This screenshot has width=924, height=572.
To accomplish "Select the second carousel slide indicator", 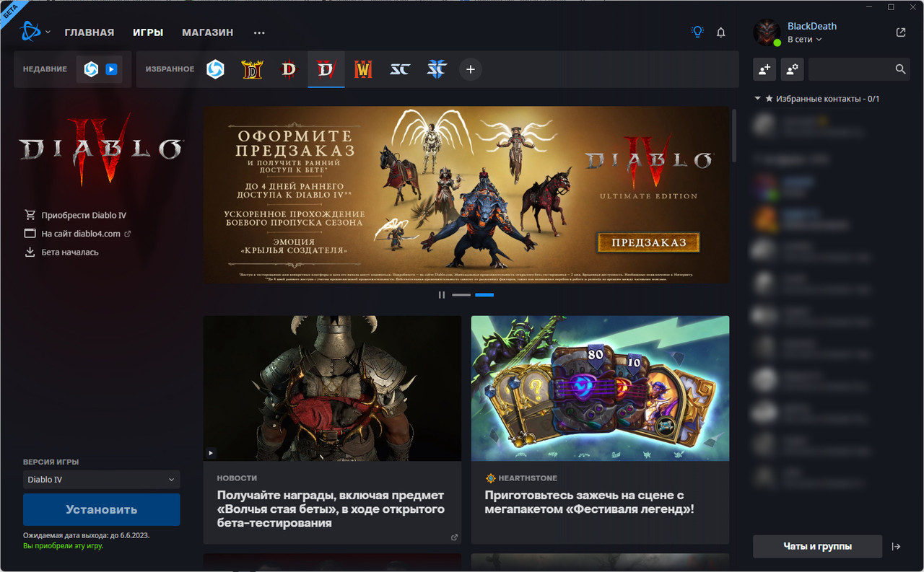I will [x=484, y=295].
